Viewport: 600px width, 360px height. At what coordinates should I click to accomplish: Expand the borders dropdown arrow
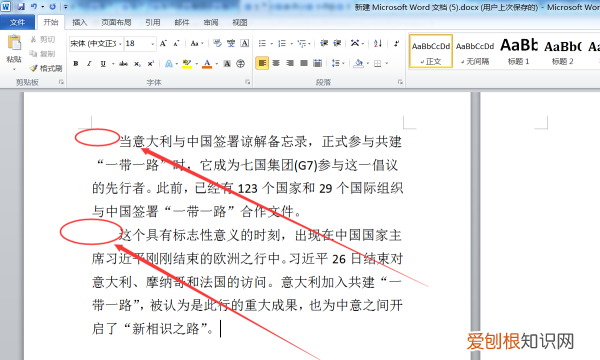[x=387, y=64]
